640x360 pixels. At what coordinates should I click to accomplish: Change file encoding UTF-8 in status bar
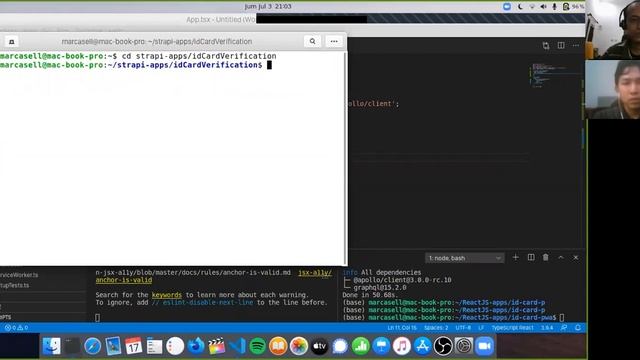tap(463, 328)
